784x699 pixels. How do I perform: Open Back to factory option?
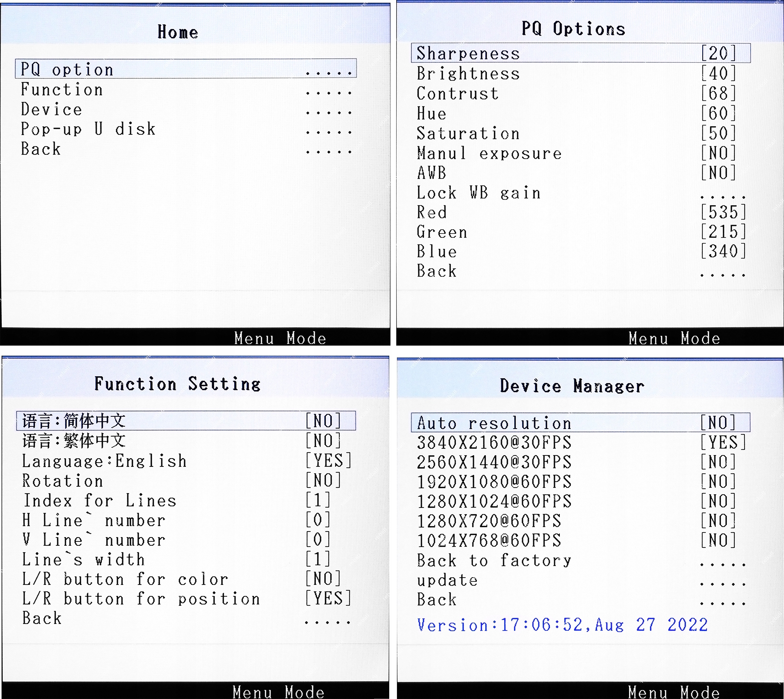[x=494, y=561]
